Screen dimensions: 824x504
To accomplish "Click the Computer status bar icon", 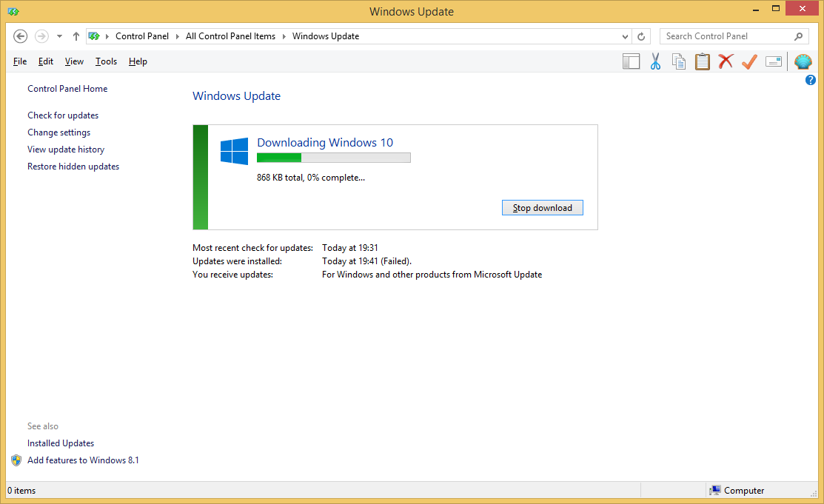I will point(714,491).
